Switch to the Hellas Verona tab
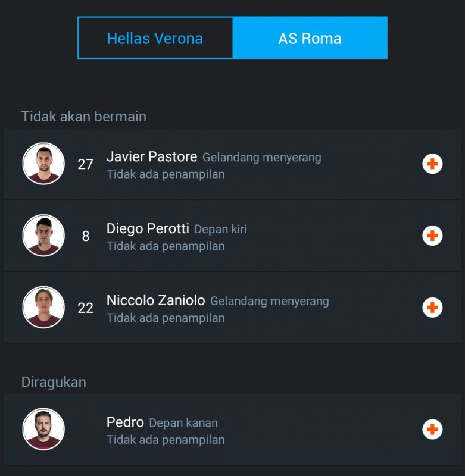This screenshot has height=476, width=465. pyautogui.click(x=155, y=38)
